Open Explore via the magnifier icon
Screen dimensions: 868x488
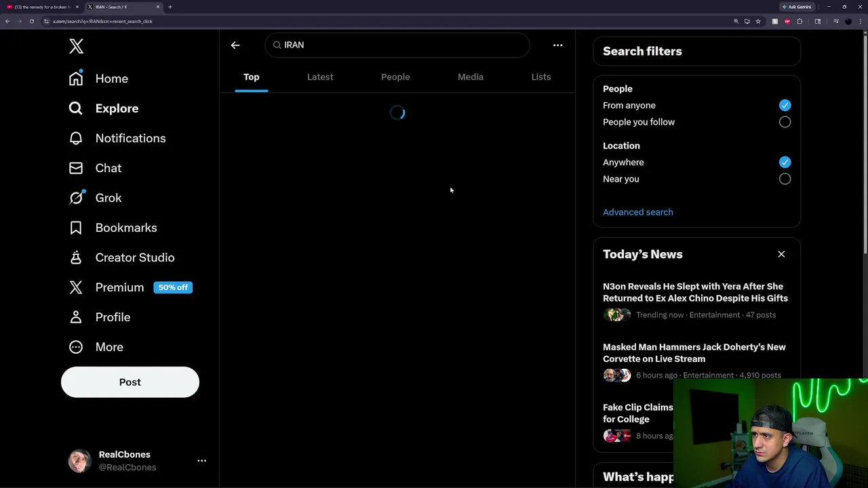tap(76, 108)
